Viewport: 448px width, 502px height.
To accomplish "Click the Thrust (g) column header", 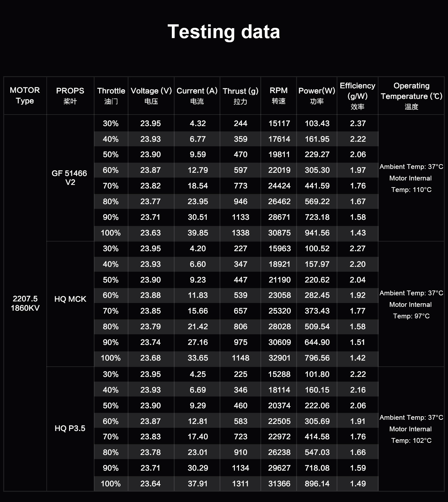I will (x=240, y=95).
